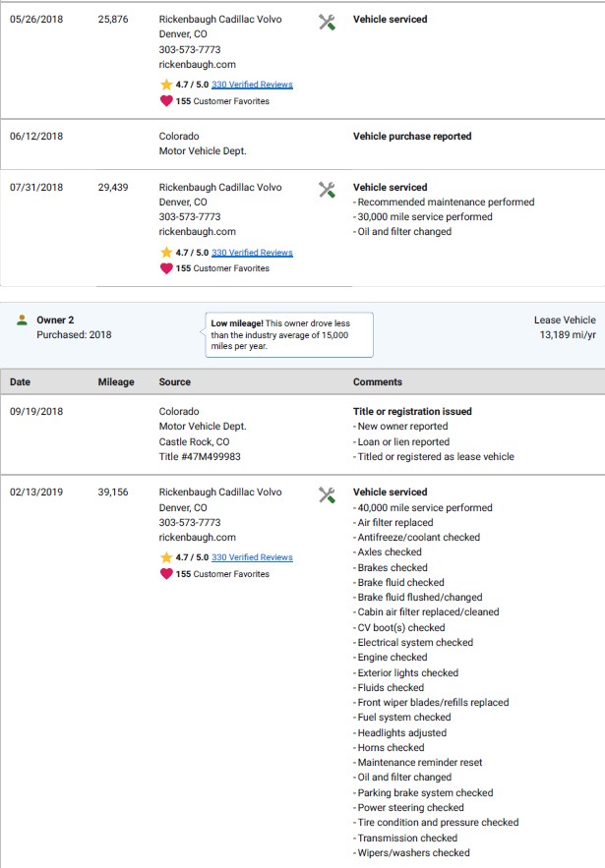
Task: Click 13,189 mi/yr value
Action: pos(568,334)
